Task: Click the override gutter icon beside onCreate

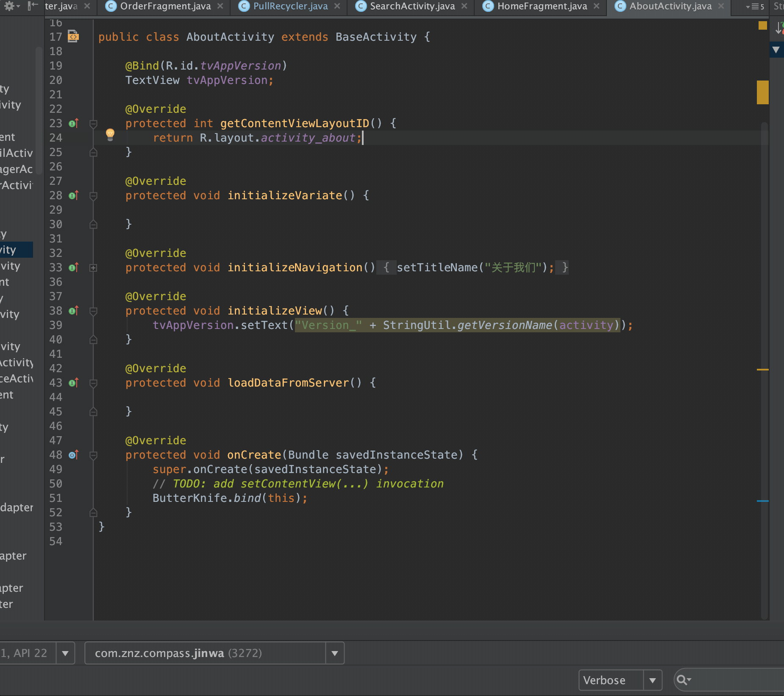Action: click(74, 455)
